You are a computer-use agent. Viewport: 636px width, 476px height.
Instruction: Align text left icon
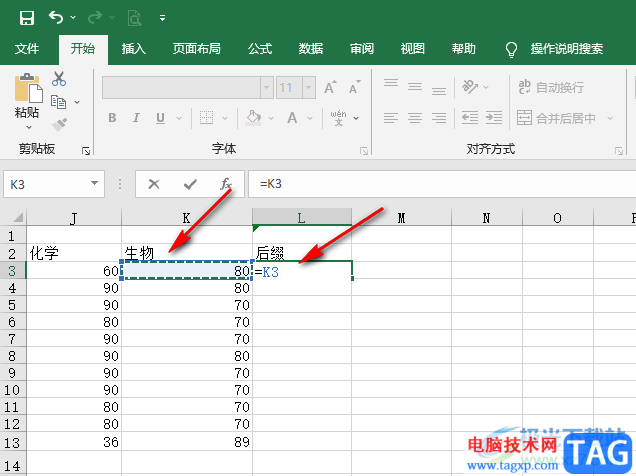point(391,118)
